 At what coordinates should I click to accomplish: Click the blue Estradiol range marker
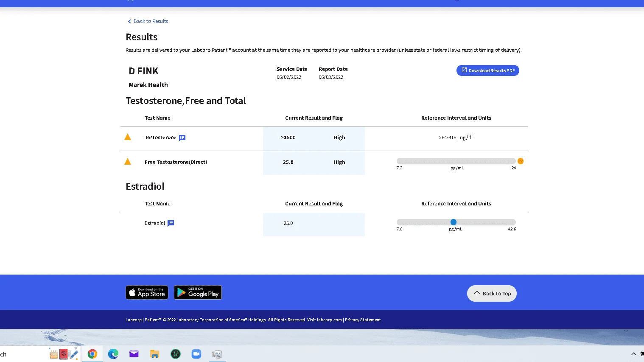(x=453, y=222)
